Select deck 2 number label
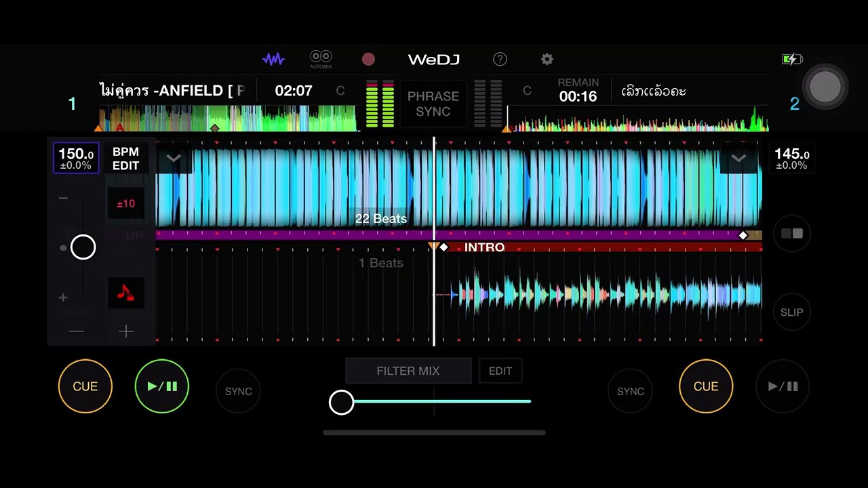This screenshot has width=868, height=488. [795, 104]
